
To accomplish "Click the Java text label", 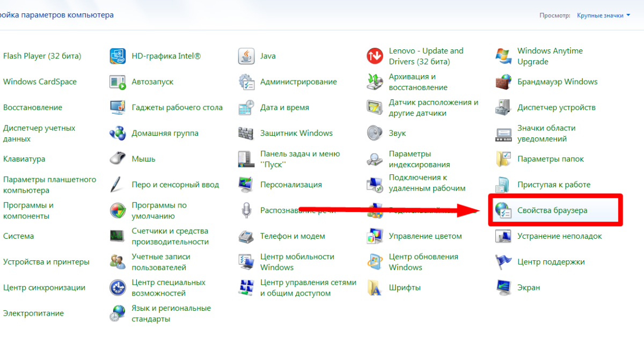I will 268,56.
